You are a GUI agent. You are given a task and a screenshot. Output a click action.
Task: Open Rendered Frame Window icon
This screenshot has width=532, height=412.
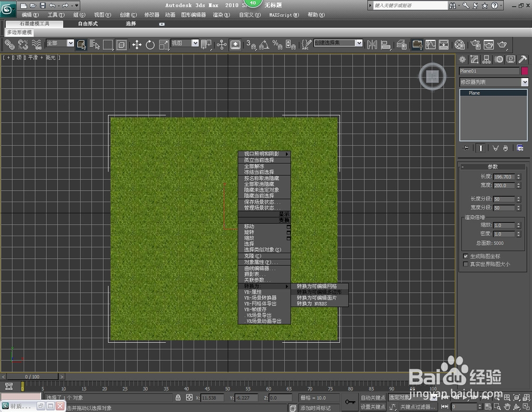(x=488, y=45)
